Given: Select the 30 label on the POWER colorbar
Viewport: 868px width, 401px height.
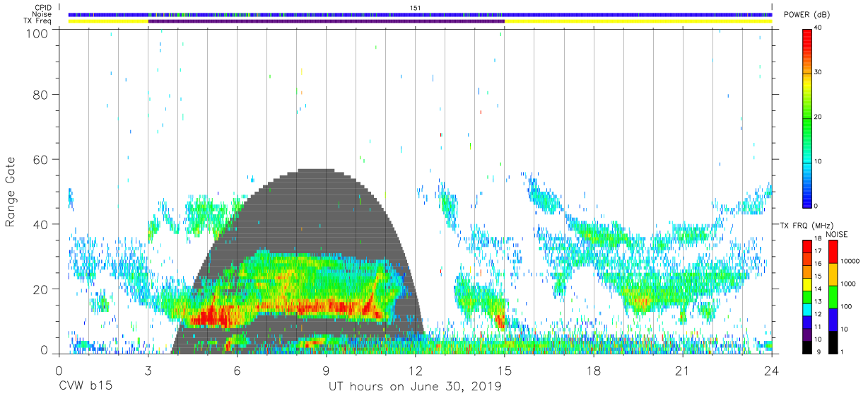Looking at the screenshot, I should [819, 72].
